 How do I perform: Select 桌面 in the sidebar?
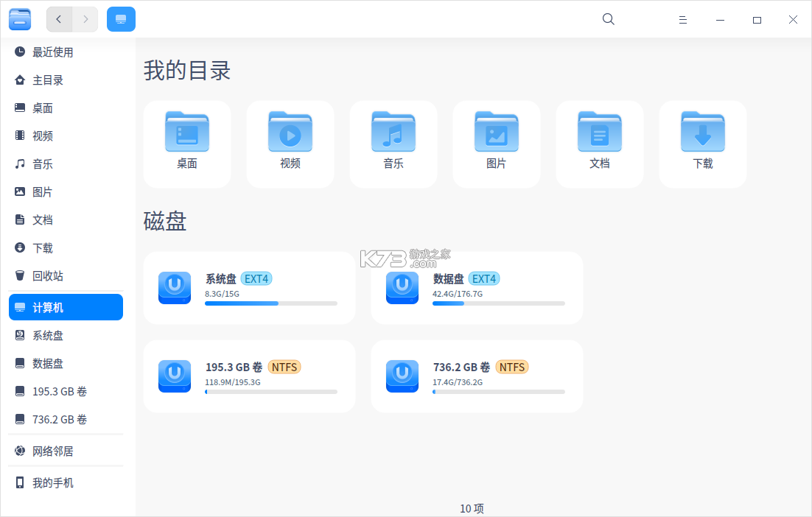pos(66,108)
